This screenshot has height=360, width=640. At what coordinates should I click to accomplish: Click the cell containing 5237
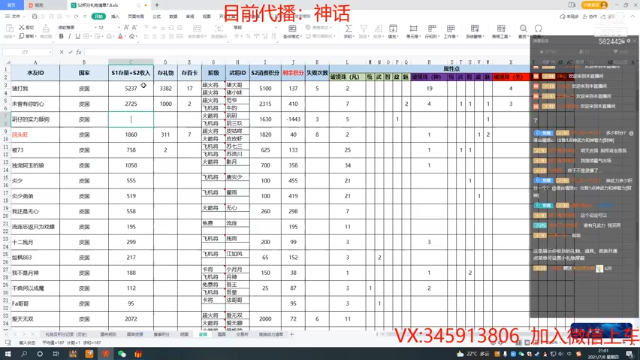tap(131, 88)
